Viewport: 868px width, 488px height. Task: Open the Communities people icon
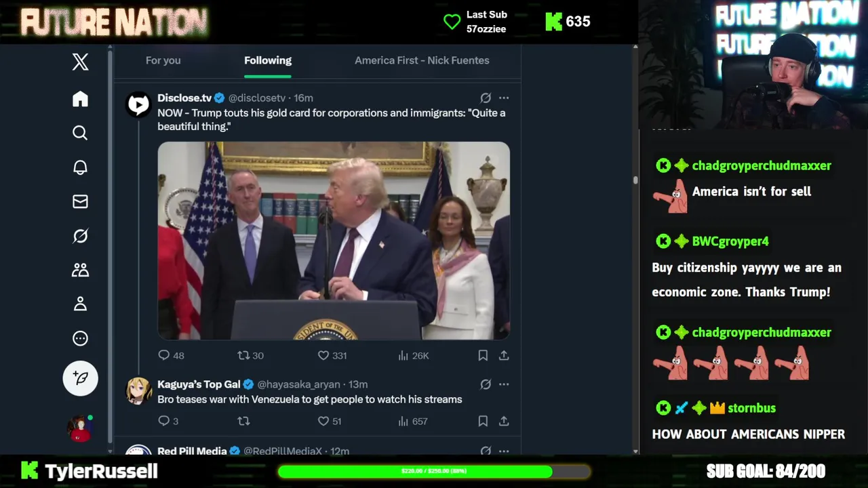pos(80,270)
